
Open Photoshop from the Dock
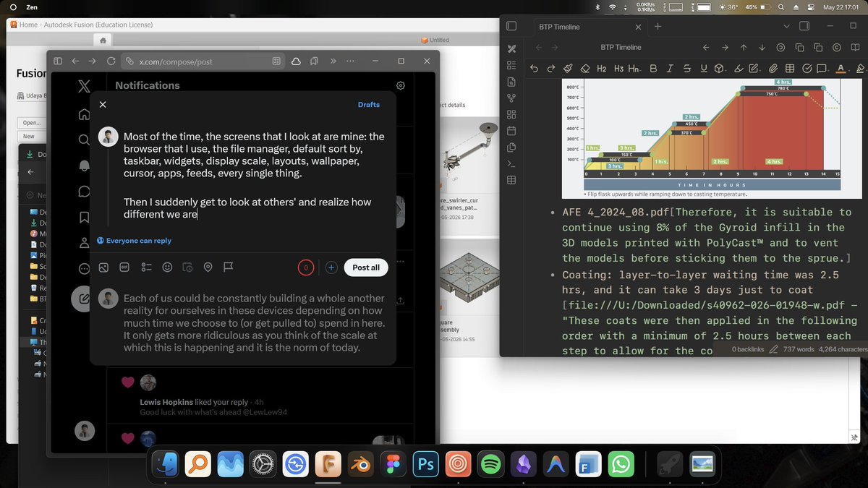pos(425,463)
